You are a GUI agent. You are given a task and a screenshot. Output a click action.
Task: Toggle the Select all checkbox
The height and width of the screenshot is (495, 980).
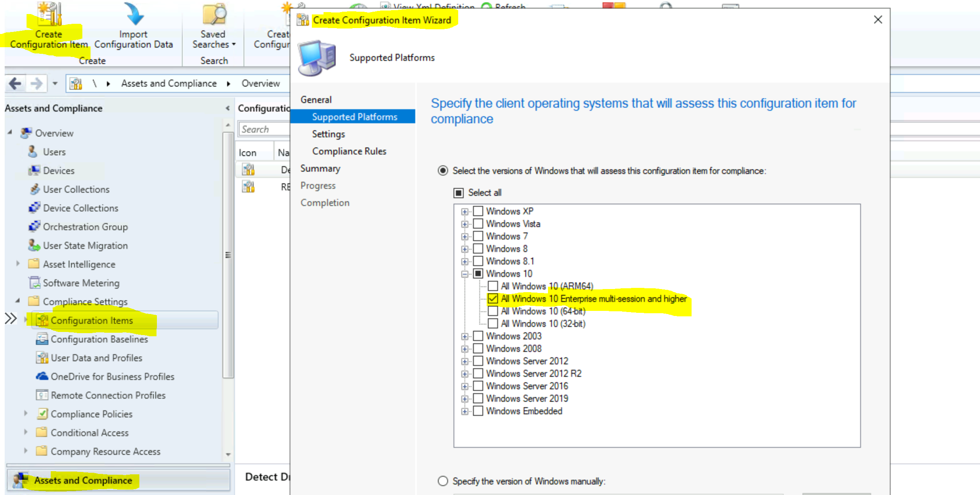pyautogui.click(x=458, y=192)
